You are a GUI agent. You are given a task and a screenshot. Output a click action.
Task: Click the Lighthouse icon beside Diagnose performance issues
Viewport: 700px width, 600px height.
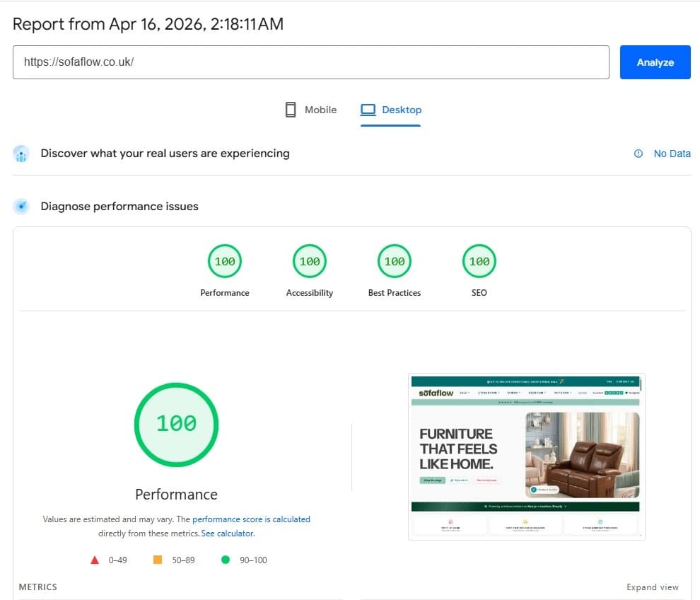coord(21,206)
